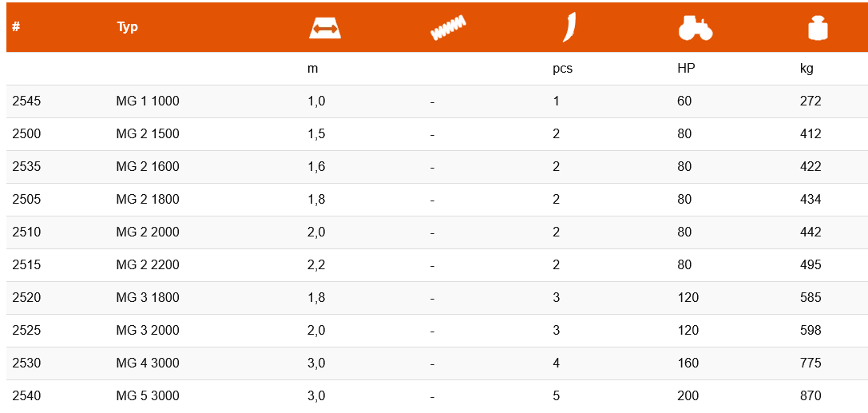Viewport: 868px width, 413px height.
Task: Click the tine blade icon in header
Action: [x=569, y=28]
